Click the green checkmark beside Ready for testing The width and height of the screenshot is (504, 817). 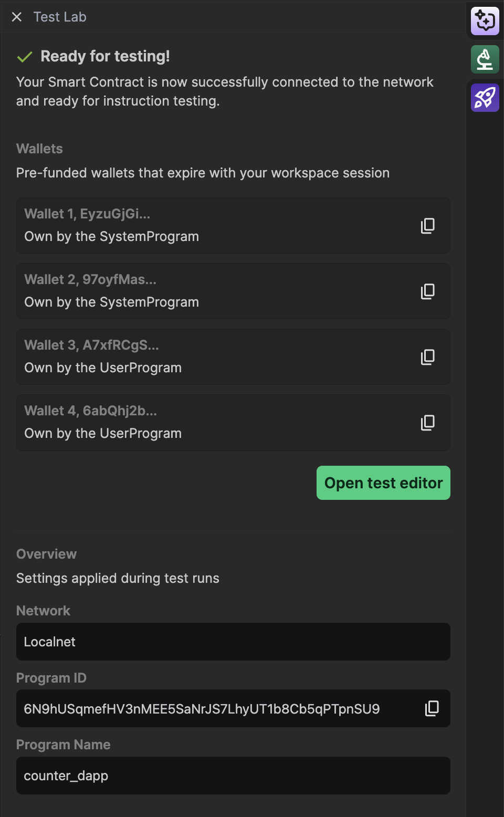tap(24, 56)
